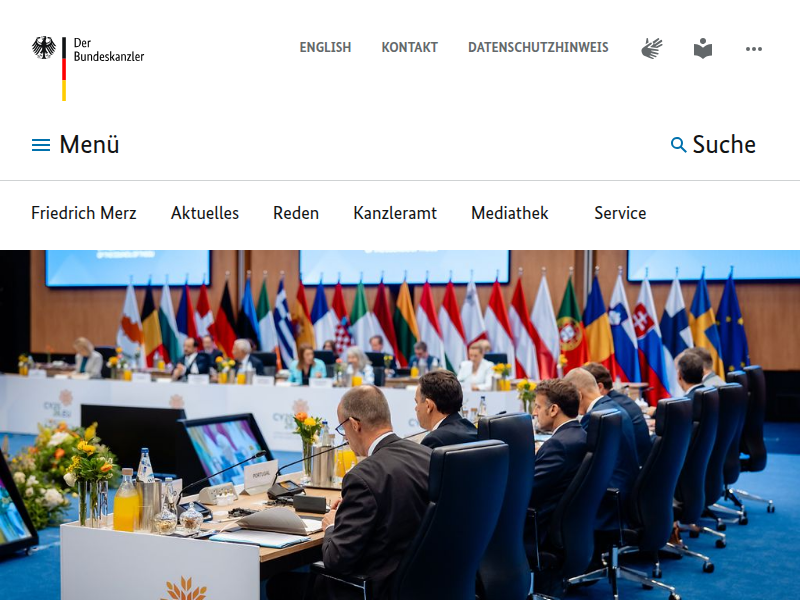Open the KONTAKT page
The height and width of the screenshot is (600, 800).
point(410,47)
